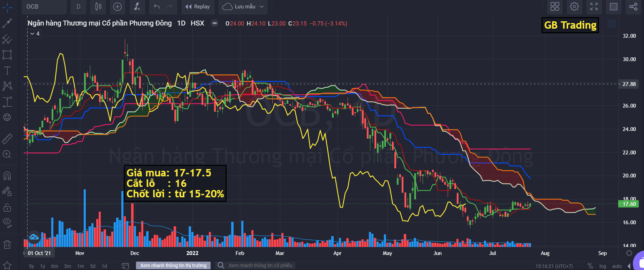Select the ruler measure tool
Viewport: 644px width, 270px height.
point(7,139)
